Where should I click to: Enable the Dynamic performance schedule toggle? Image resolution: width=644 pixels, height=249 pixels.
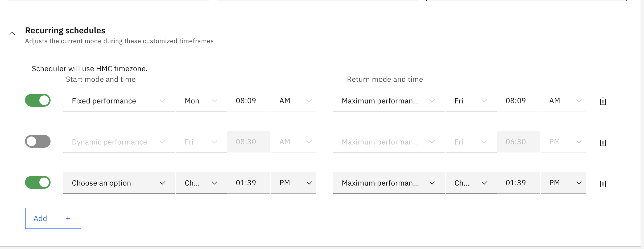point(38,141)
